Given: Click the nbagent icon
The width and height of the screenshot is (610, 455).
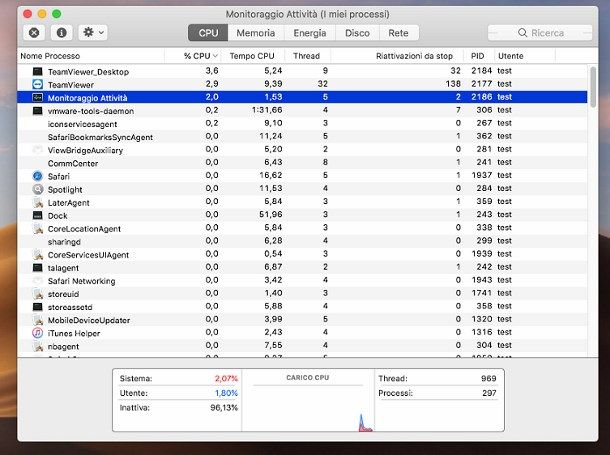Looking at the screenshot, I should click(37, 346).
